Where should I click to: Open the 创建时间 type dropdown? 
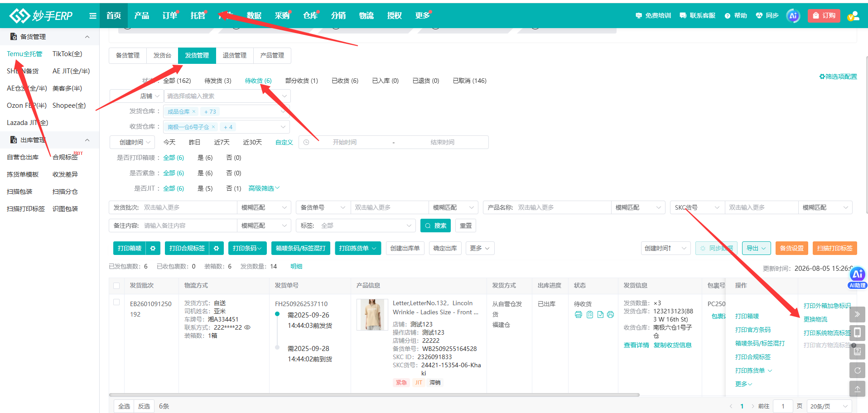pos(132,142)
